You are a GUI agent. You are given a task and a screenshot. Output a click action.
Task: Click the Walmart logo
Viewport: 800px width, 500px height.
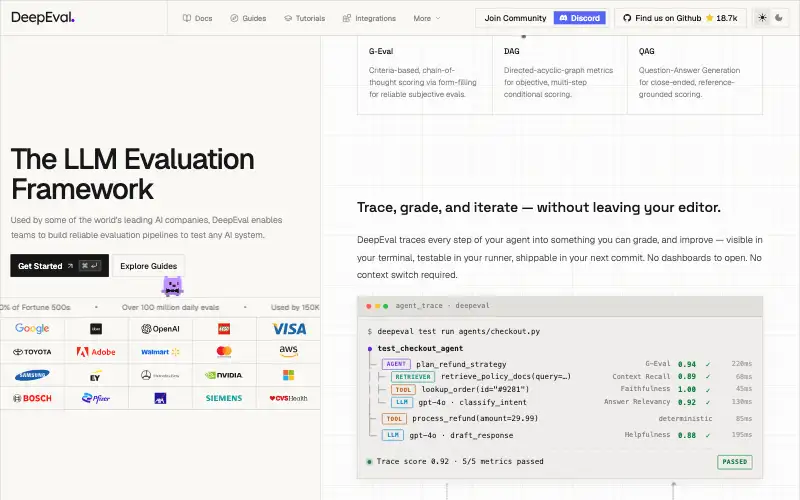(160, 352)
